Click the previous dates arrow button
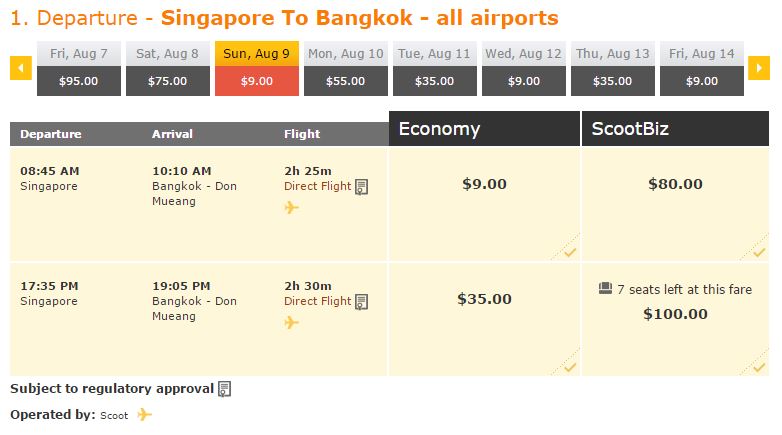 pos(21,68)
